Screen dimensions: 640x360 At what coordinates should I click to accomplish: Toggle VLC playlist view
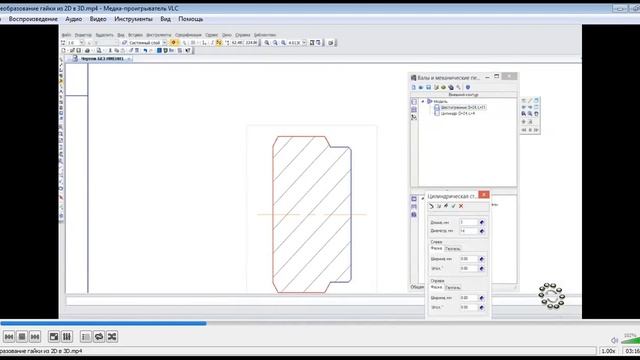(86, 337)
